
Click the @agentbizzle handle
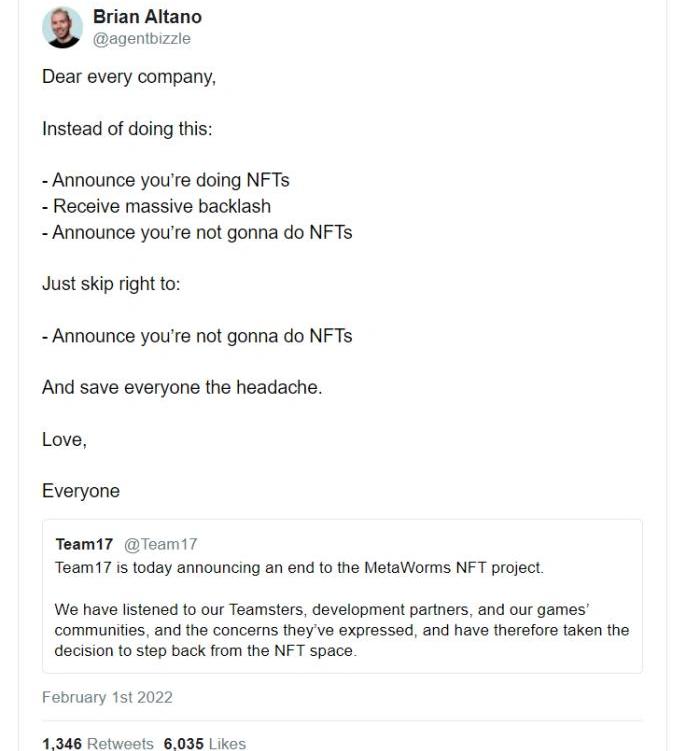(x=141, y=39)
